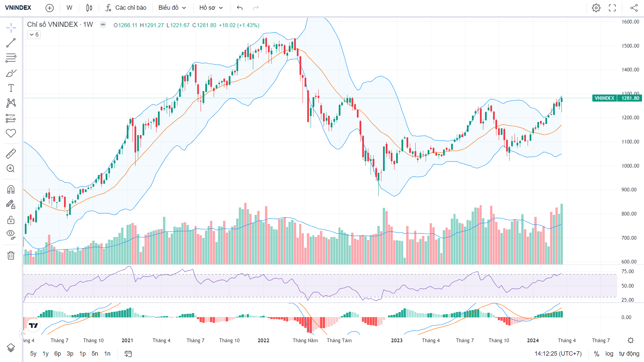Toggle percent scale mode
This screenshot has width=644, height=362.
(596, 354)
